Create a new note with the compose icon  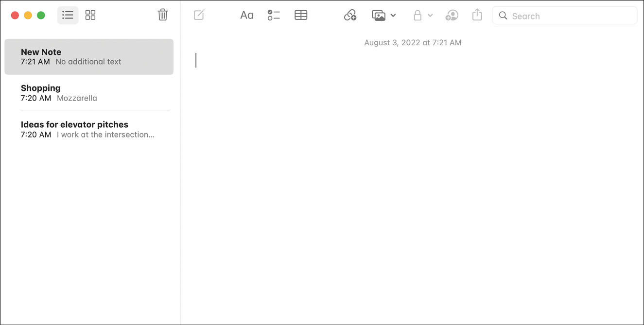(199, 15)
